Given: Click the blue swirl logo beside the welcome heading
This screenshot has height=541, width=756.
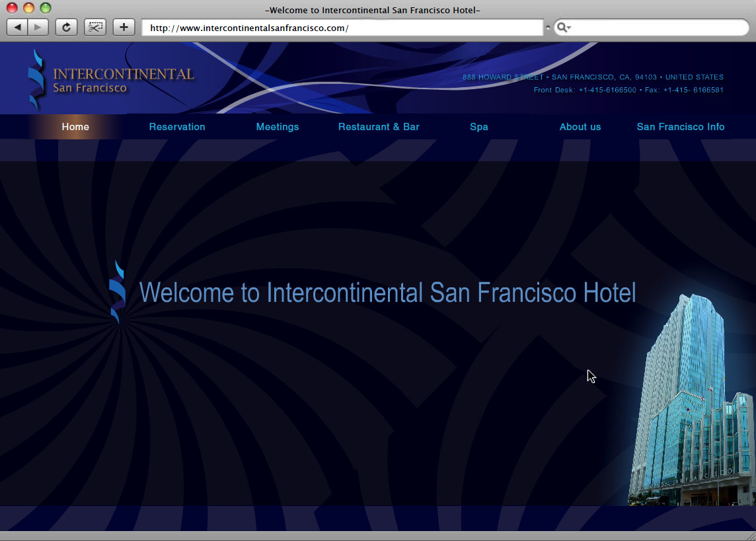Looking at the screenshot, I should point(117,291).
